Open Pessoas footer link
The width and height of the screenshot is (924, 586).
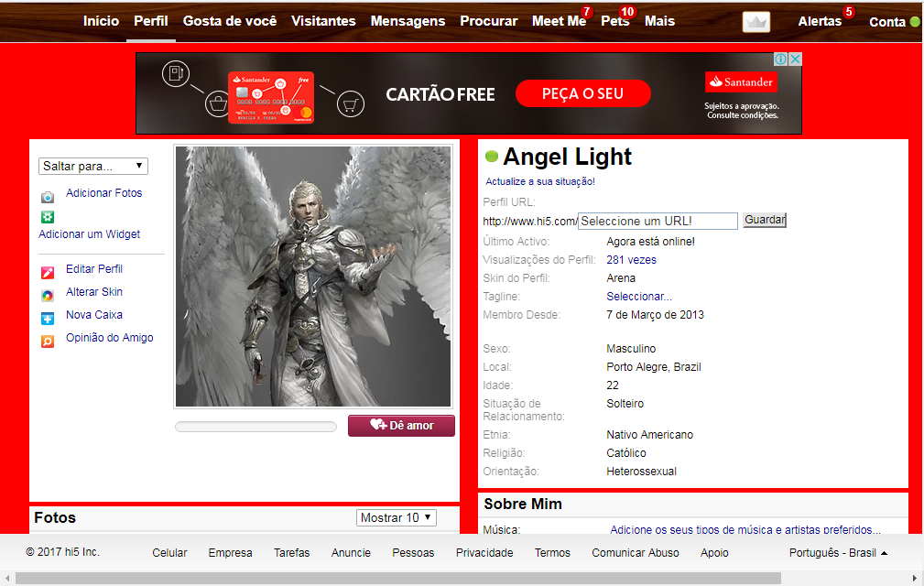tap(413, 552)
